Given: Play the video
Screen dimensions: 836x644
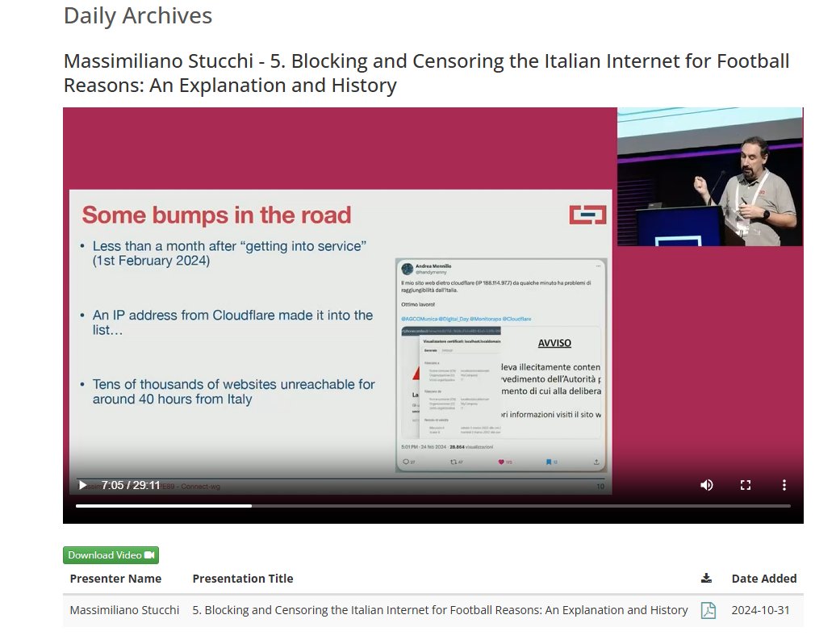Looking at the screenshot, I should click(x=82, y=485).
